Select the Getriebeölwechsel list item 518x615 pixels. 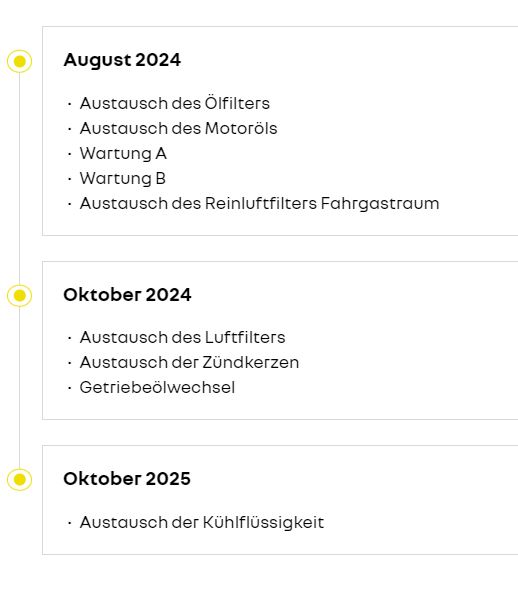pyautogui.click(x=157, y=388)
